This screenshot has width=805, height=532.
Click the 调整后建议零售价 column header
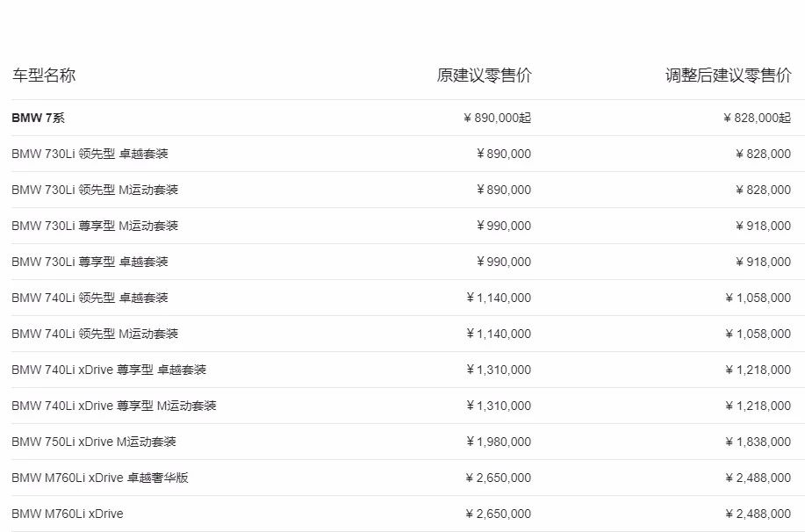[x=728, y=75]
